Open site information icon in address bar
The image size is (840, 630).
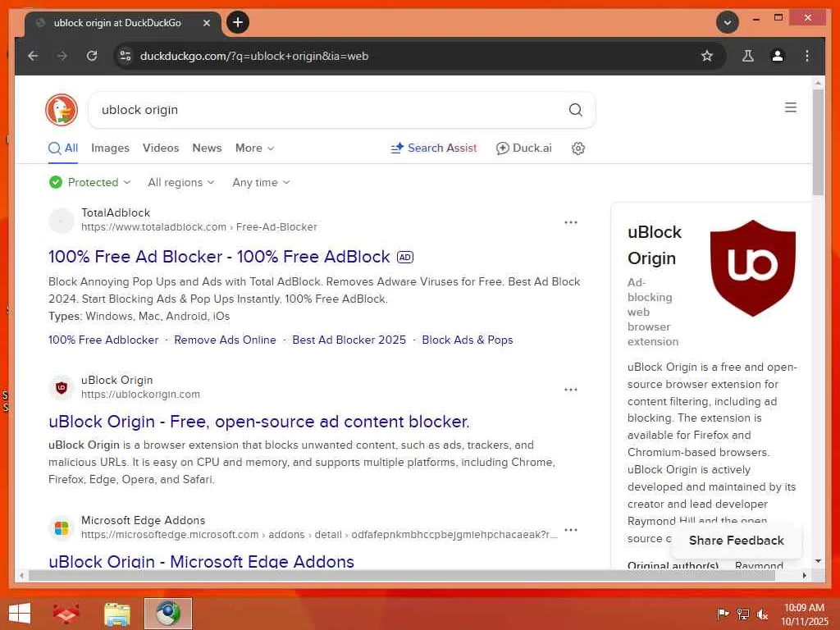tap(126, 56)
